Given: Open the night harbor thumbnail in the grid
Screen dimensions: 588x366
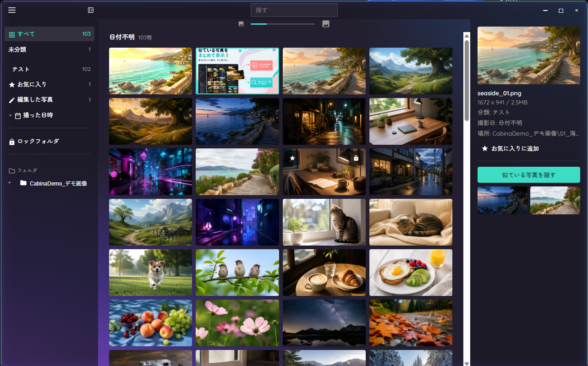Looking at the screenshot, I should 237,121.
